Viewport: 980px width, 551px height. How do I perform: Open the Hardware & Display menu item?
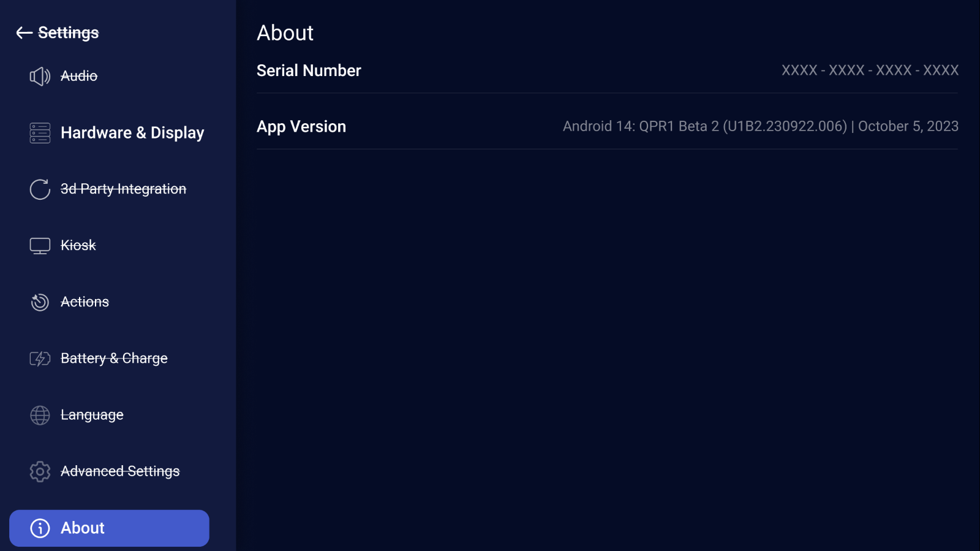[132, 133]
